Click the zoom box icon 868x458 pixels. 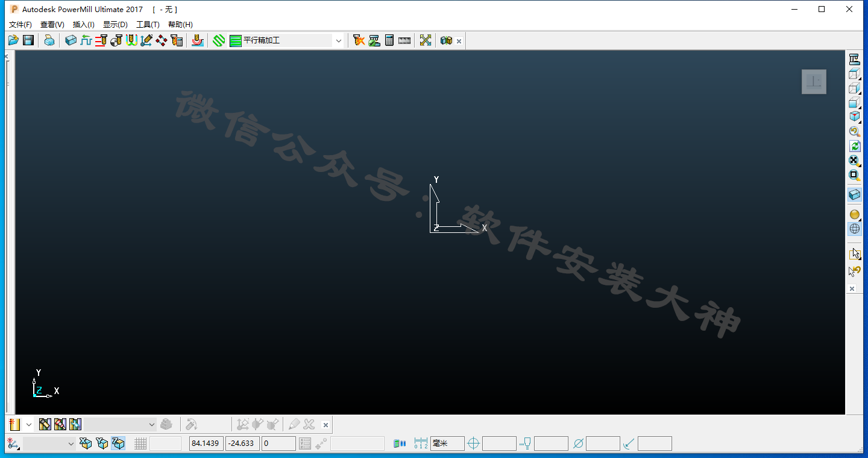coord(854,175)
